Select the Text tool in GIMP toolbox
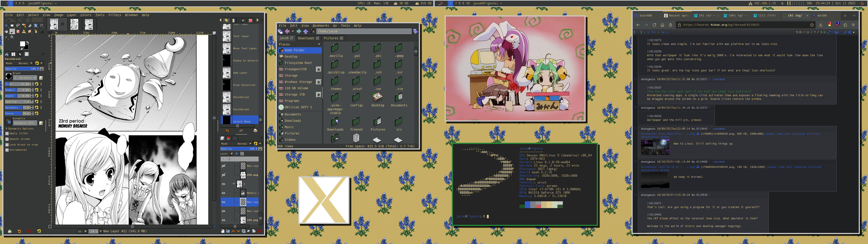Screen dimensions: 868x244 point(41,31)
